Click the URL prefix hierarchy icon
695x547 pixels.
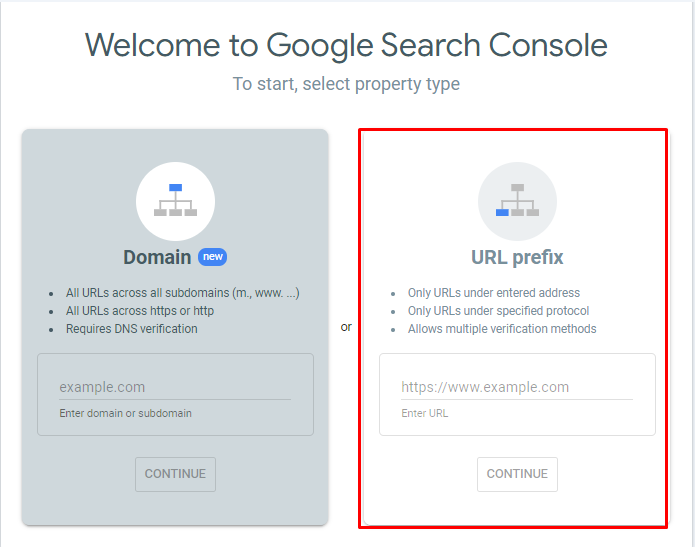pyautogui.click(x=517, y=201)
